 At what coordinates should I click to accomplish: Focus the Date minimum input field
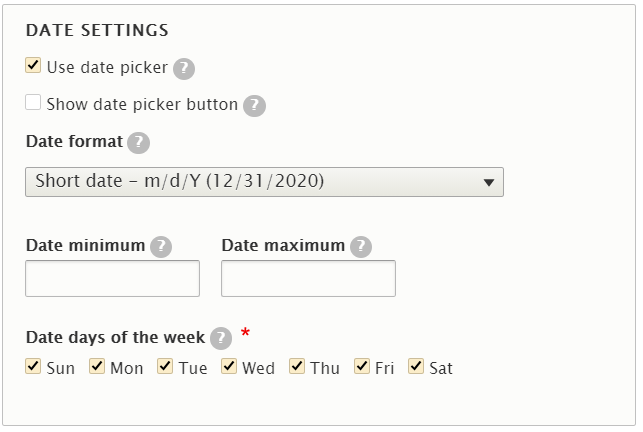[112, 278]
